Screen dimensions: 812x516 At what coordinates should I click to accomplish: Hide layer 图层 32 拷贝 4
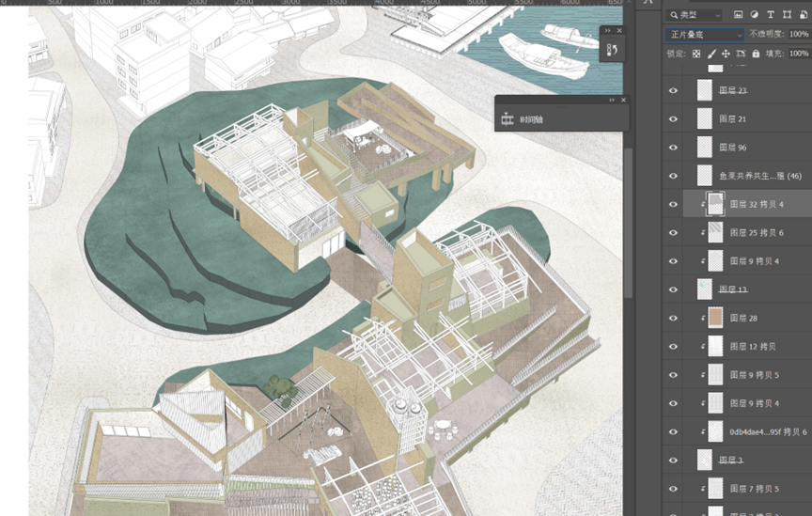coord(673,205)
